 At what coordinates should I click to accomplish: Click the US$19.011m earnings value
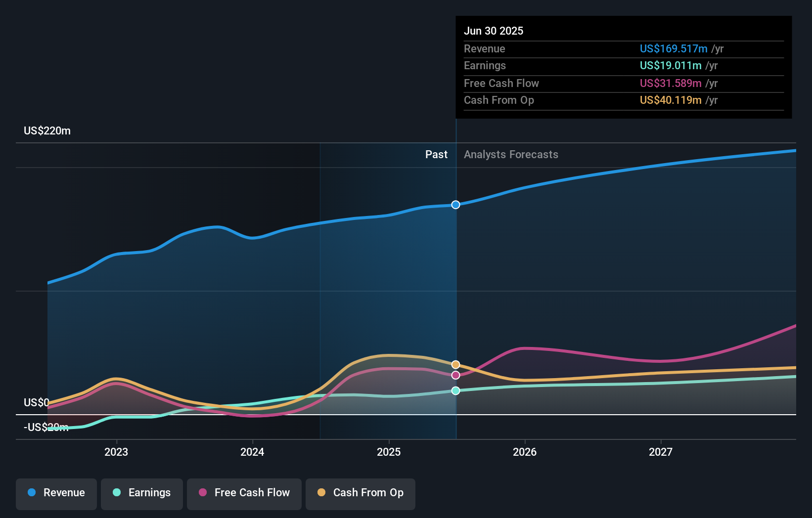click(671, 66)
